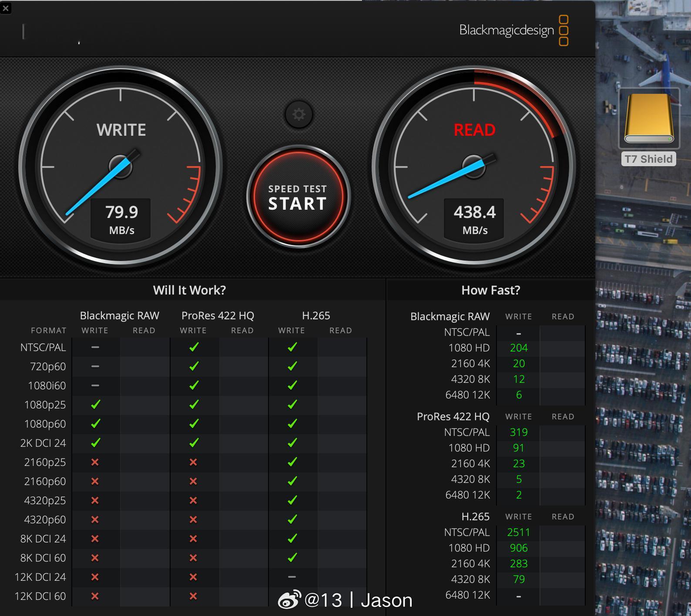Click the 4320p25 format row label
The width and height of the screenshot is (691, 616).
click(45, 500)
